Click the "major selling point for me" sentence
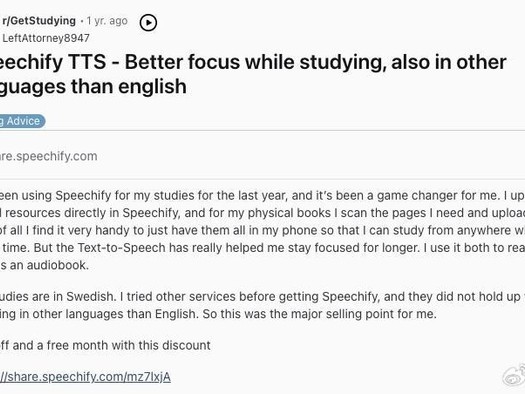This screenshot has height=394, width=525. pos(364,314)
